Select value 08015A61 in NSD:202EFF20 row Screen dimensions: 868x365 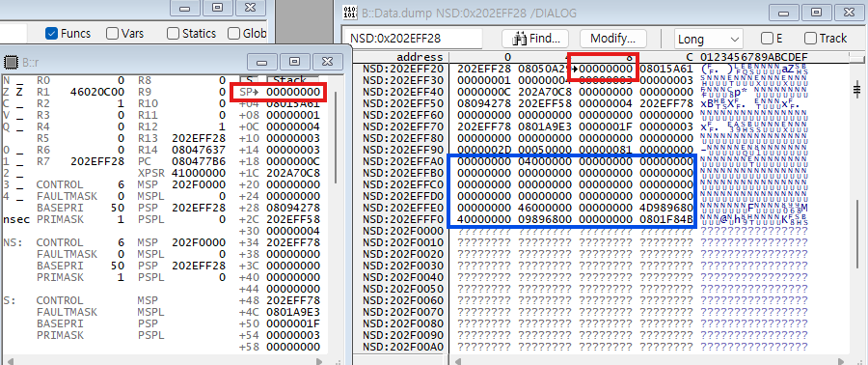coord(666,69)
